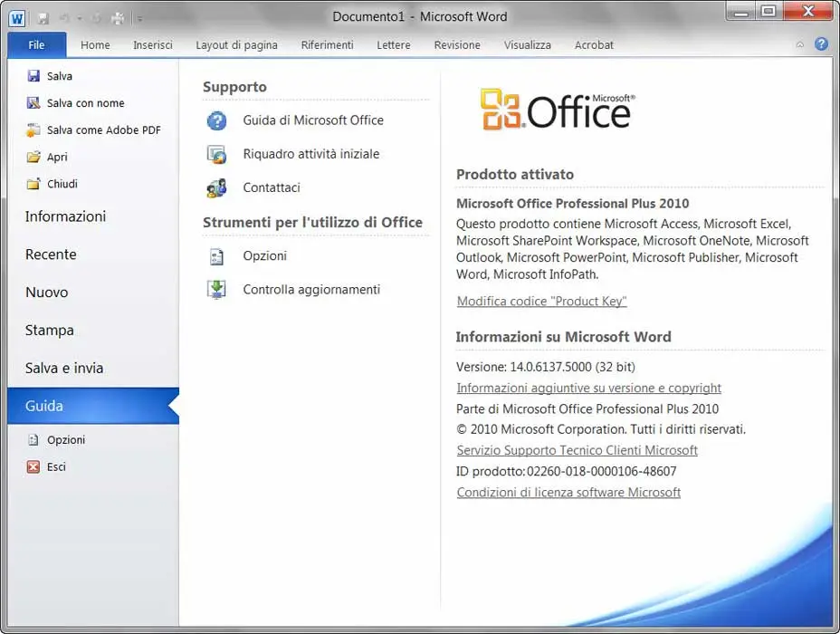Switch to the Visualizza tab
Viewport: 840px width, 634px height.
[527, 45]
